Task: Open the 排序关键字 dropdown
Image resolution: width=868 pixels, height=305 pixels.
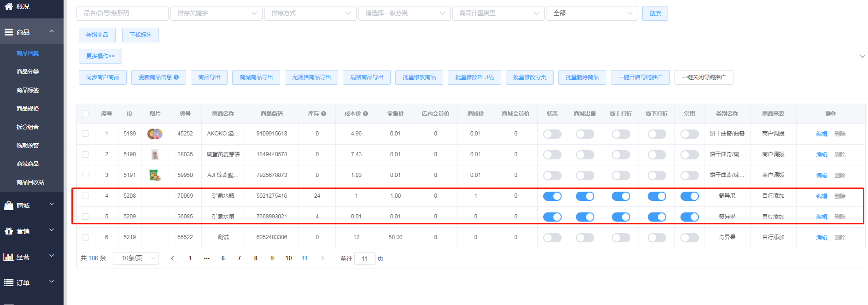Action: click(x=216, y=13)
